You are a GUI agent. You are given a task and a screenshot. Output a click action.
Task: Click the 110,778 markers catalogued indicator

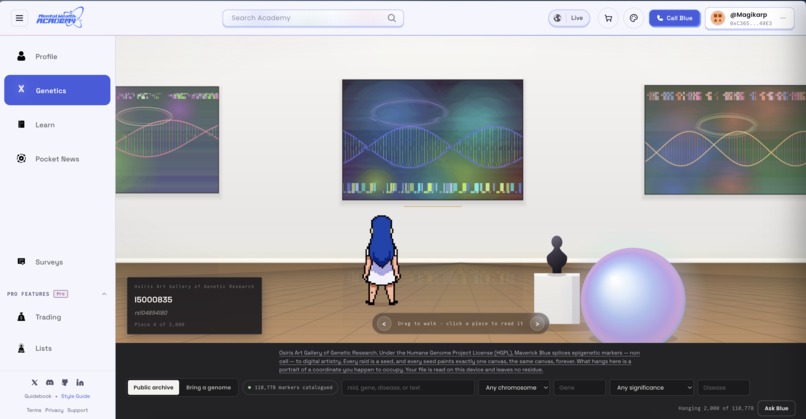pyautogui.click(x=290, y=388)
